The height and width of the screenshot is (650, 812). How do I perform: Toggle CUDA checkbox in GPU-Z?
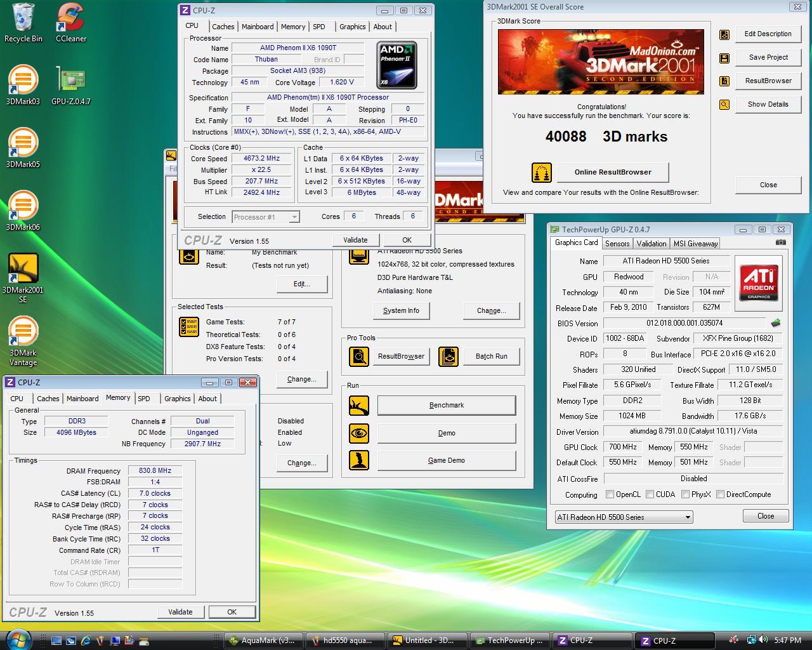[650, 494]
